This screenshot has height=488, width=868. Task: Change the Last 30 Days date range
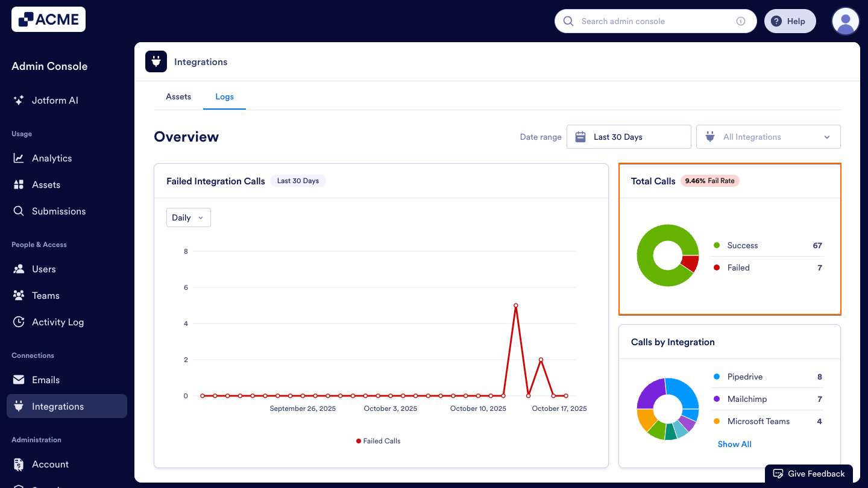tap(629, 137)
